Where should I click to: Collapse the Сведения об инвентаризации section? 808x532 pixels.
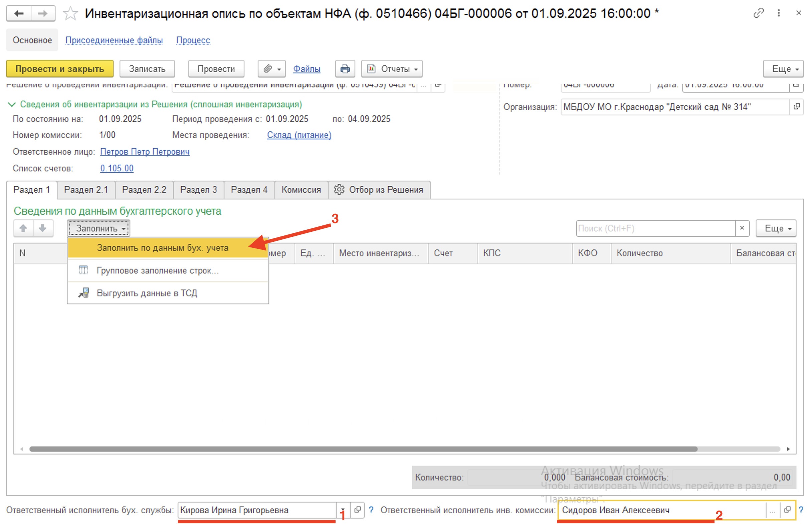(x=12, y=105)
